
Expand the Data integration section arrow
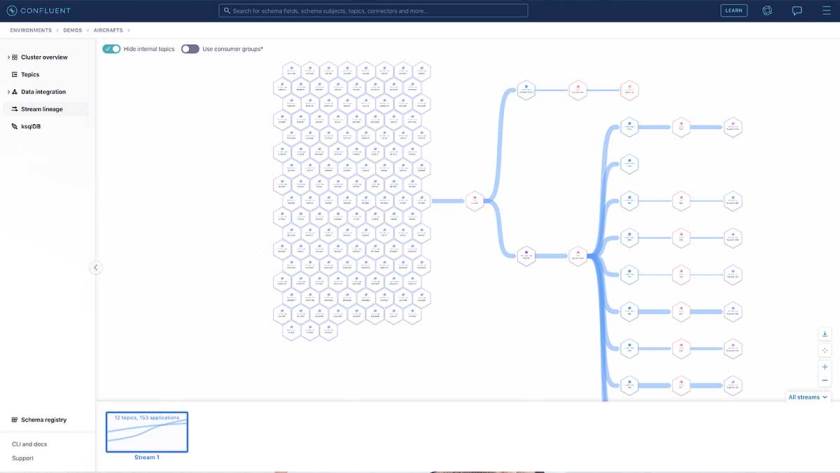click(8, 92)
